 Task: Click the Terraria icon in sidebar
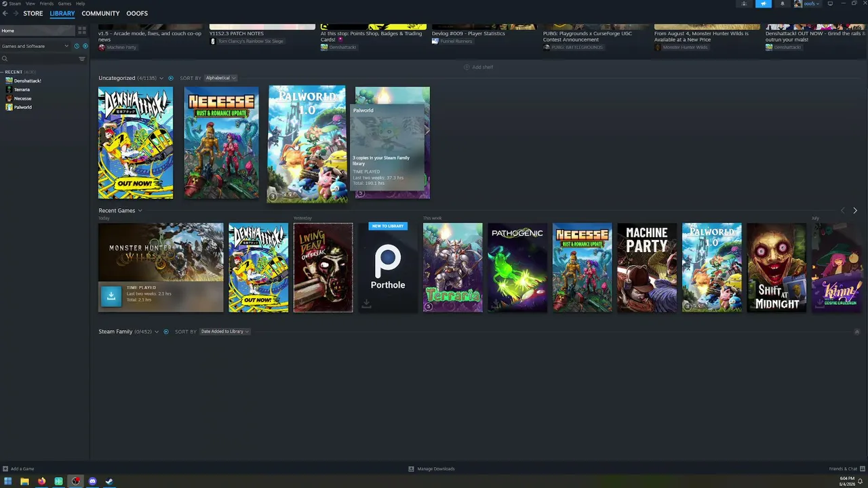point(9,89)
